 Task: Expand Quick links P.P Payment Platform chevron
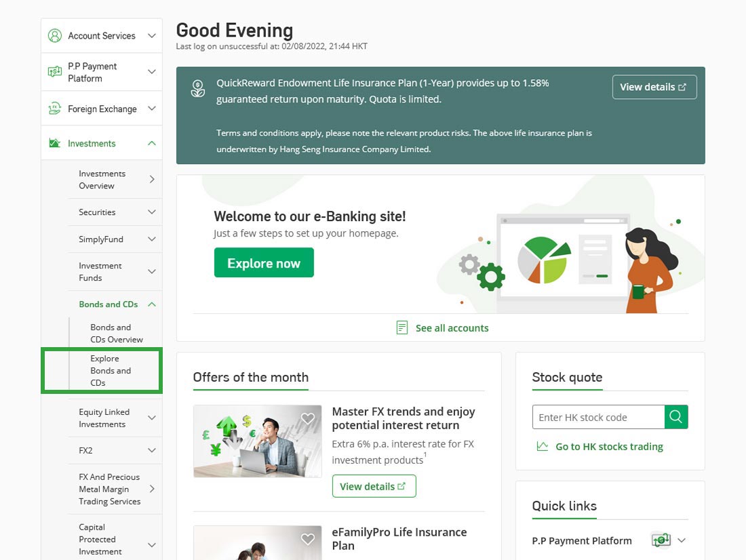(x=682, y=540)
